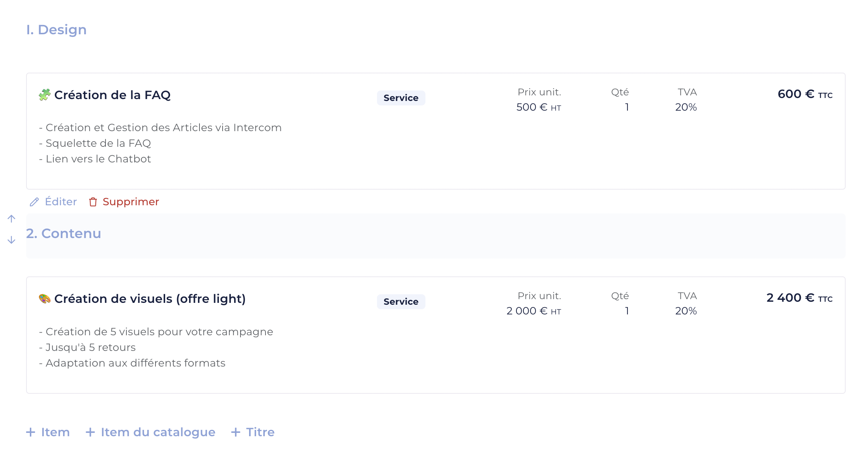Click the pencil icon next to Éditer
The height and width of the screenshot is (450, 868).
pos(34,202)
